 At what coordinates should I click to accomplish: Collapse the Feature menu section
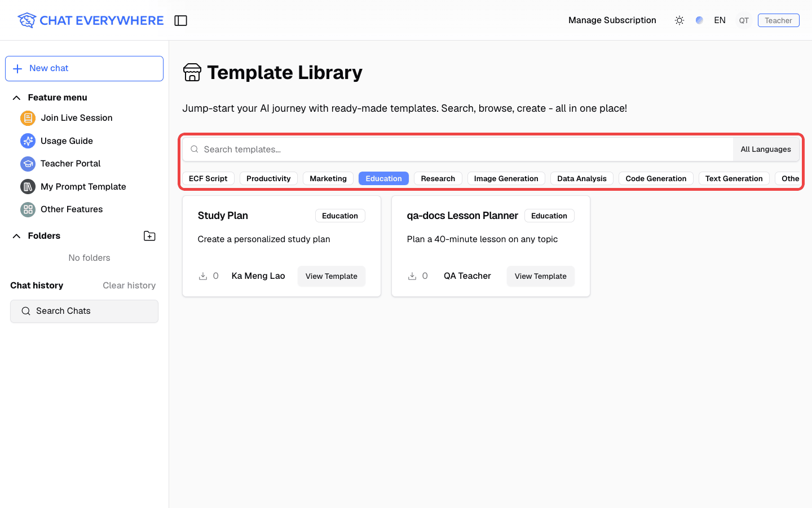pos(17,98)
